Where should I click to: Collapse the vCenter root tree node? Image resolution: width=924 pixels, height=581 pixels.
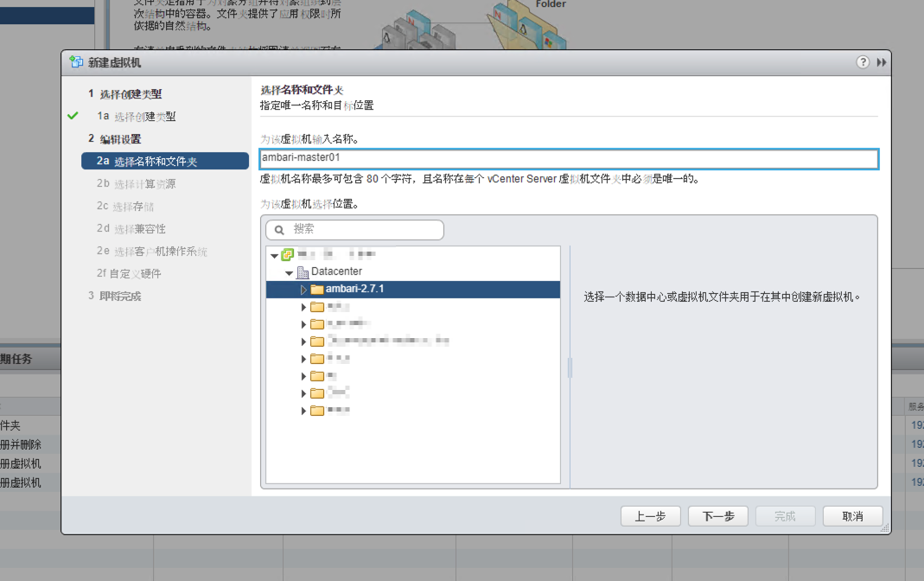click(x=274, y=255)
